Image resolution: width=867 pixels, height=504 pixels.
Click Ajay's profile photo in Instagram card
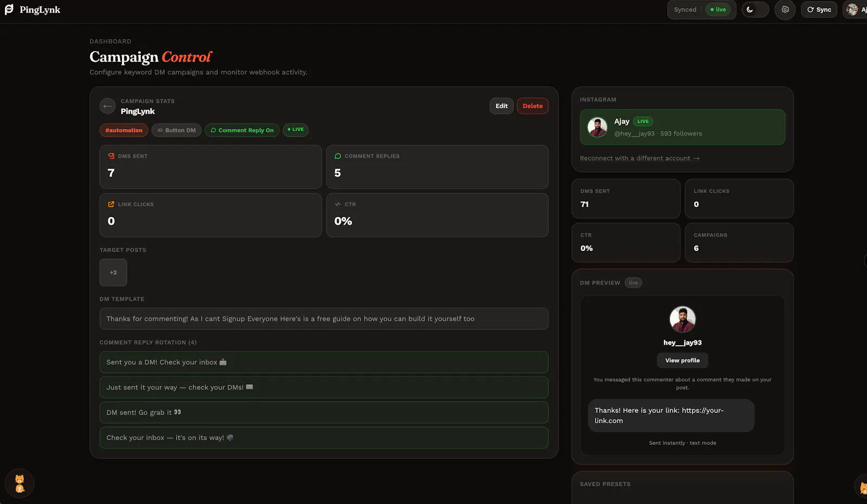coord(598,127)
